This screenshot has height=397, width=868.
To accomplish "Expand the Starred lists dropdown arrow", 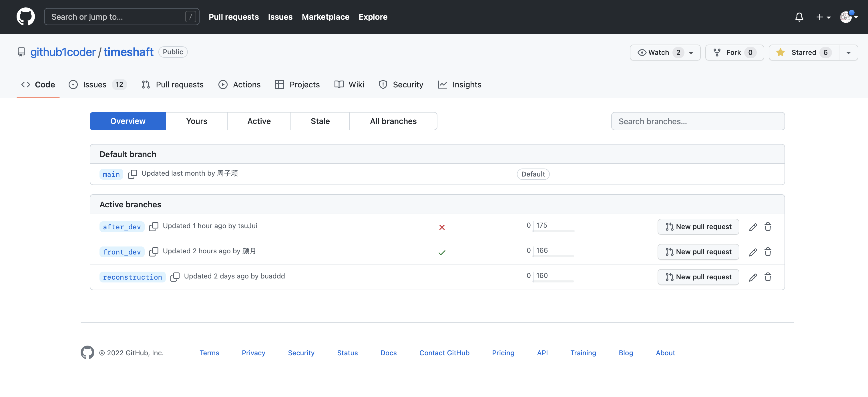I will coord(848,53).
